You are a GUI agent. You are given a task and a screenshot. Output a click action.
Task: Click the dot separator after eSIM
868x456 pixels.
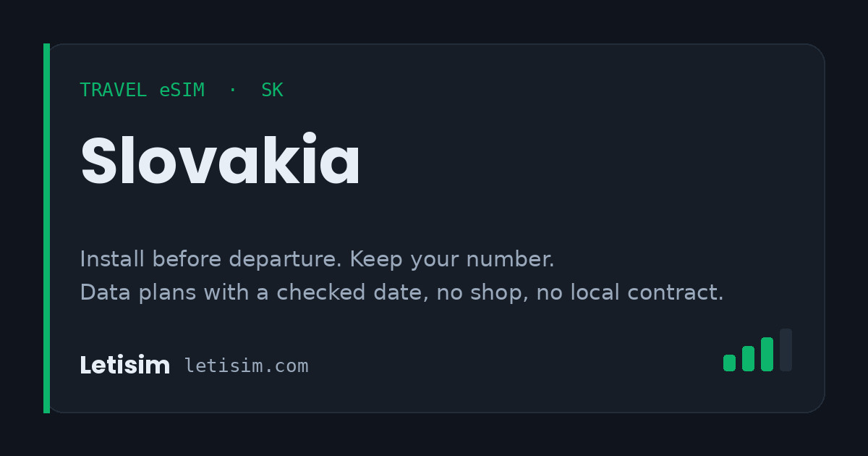click(x=232, y=90)
